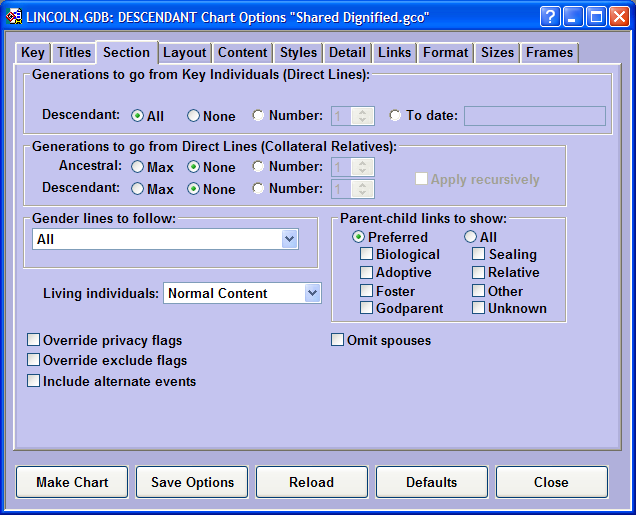Switch to the Layout tab

[x=185, y=53]
